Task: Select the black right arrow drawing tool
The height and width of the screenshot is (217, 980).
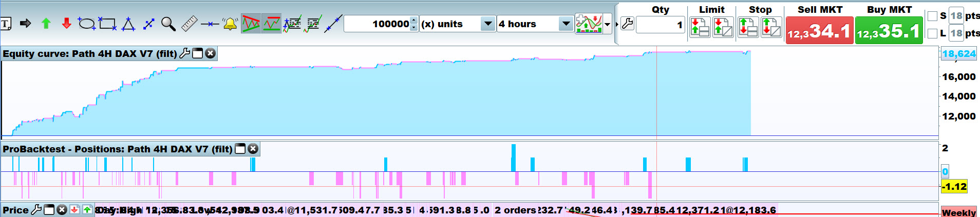Action: click(25, 24)
